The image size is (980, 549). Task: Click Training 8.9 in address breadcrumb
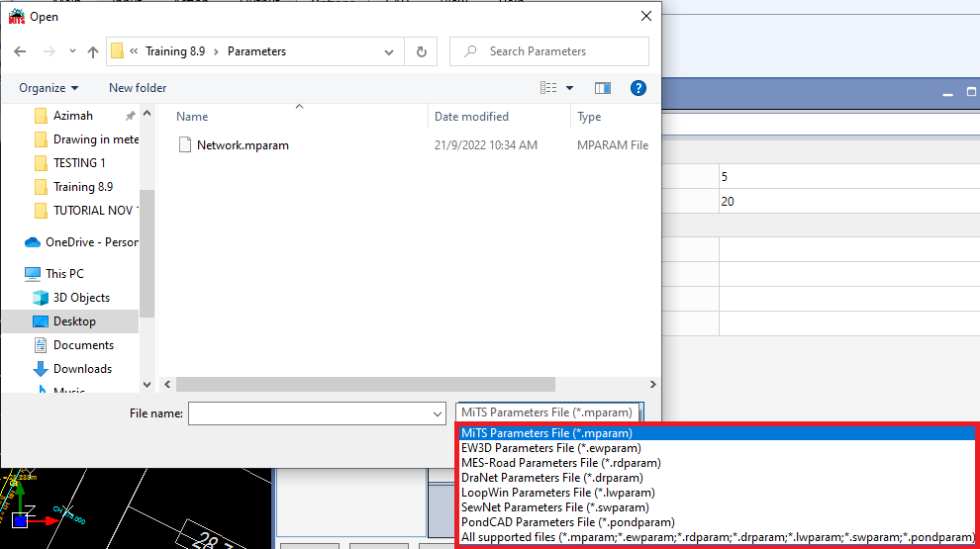coord(175,51)
